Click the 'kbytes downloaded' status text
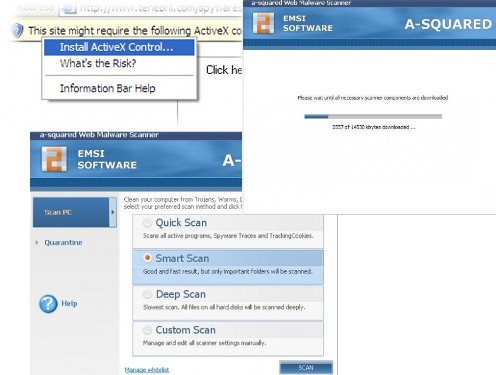This screenshot has width=496, height=375. 374,127
